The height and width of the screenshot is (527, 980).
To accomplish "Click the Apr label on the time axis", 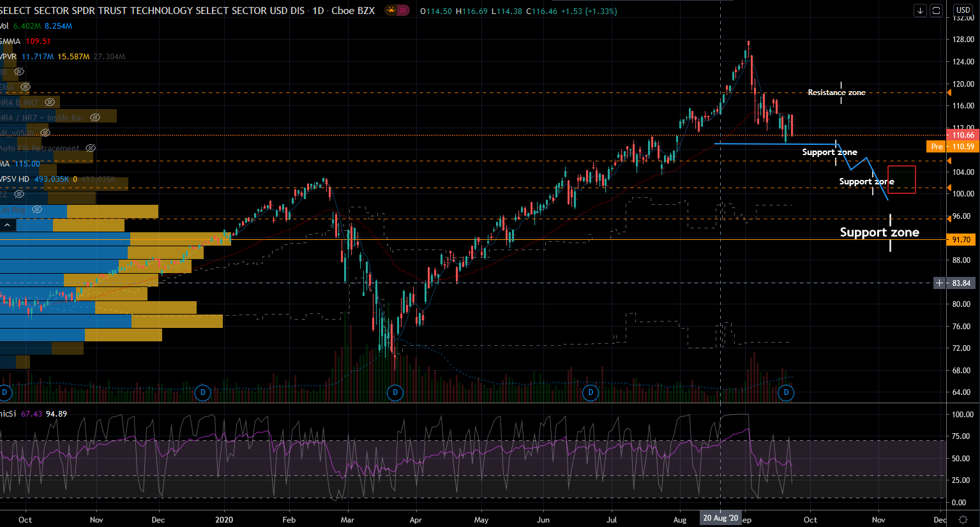I will pos(416,520).
